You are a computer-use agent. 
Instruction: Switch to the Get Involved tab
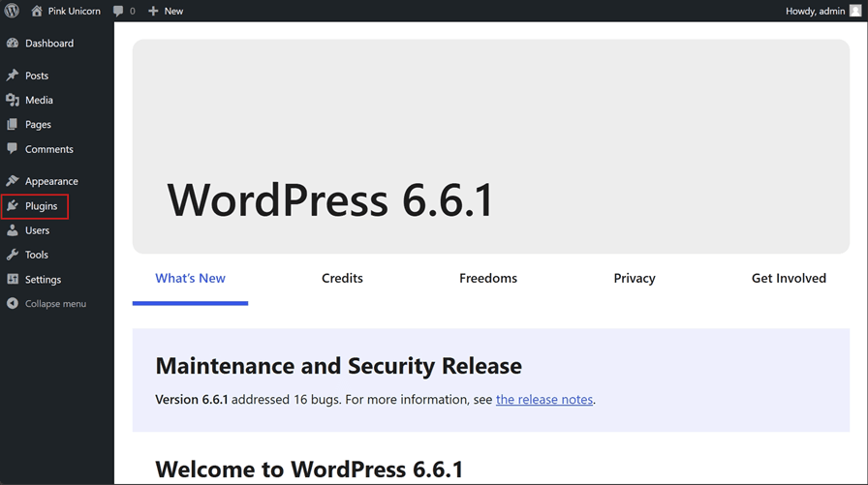click(x=789, y=278)
